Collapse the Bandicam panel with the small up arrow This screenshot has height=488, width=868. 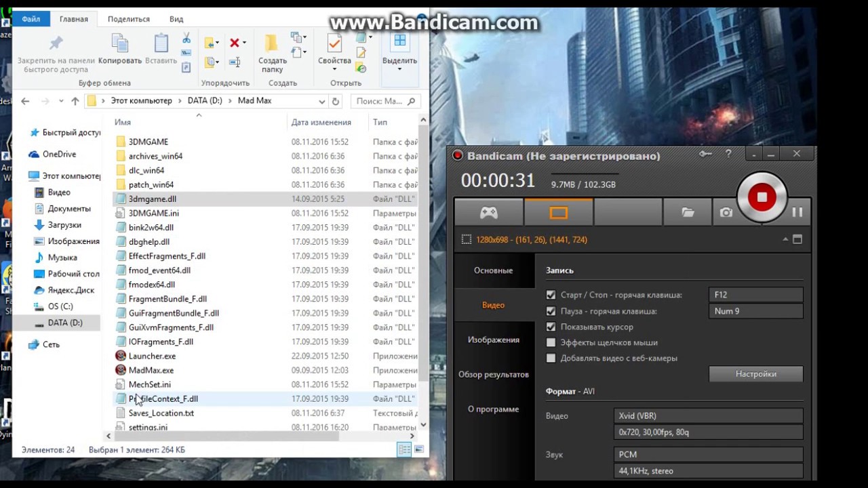[785, 239]
